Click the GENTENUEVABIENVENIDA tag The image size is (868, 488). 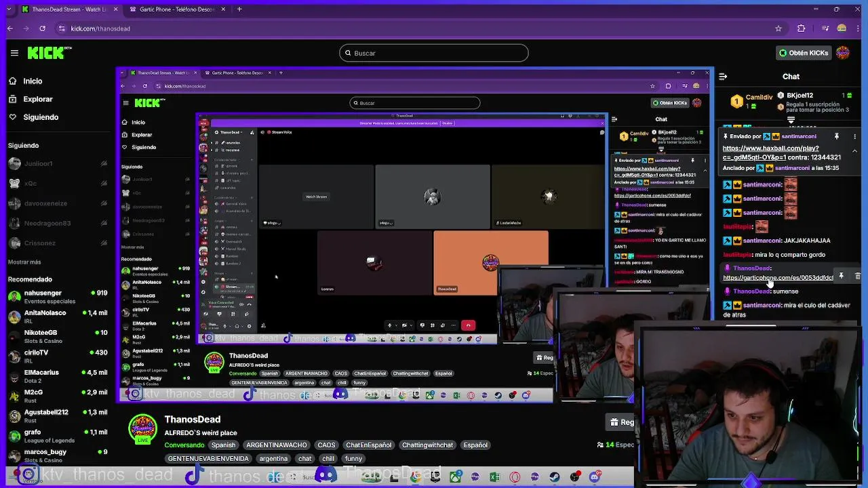point(208,459)
